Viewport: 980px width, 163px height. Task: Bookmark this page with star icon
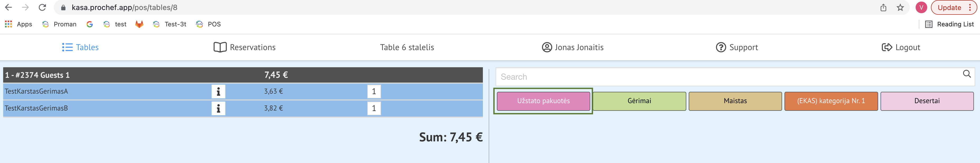click(x=900, y=8)
